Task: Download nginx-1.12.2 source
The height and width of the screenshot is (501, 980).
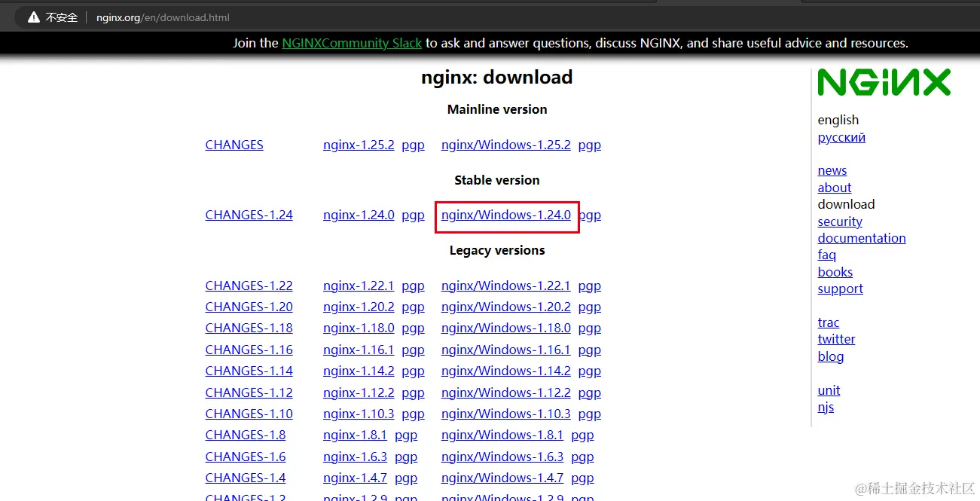Action: tap(359, 393)
